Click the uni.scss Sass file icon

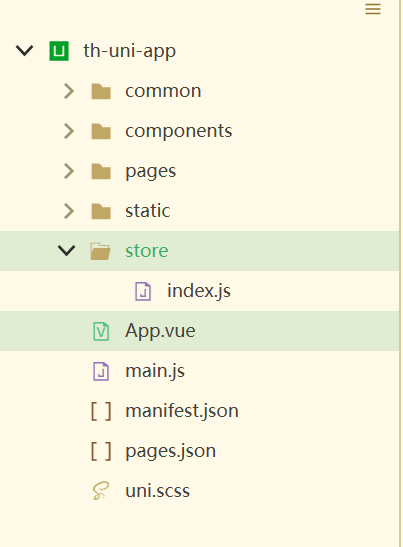click(x=101, y=491)
